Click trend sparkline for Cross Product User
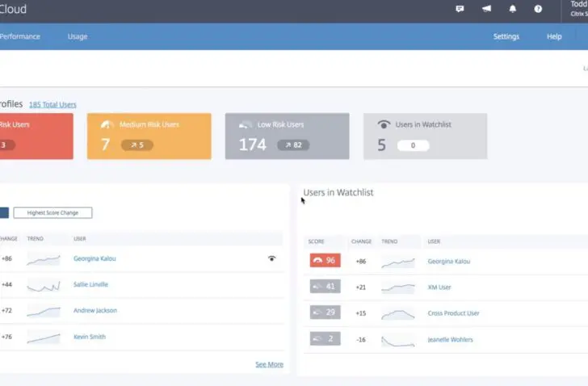588x386 pixels. pos(398,314)
